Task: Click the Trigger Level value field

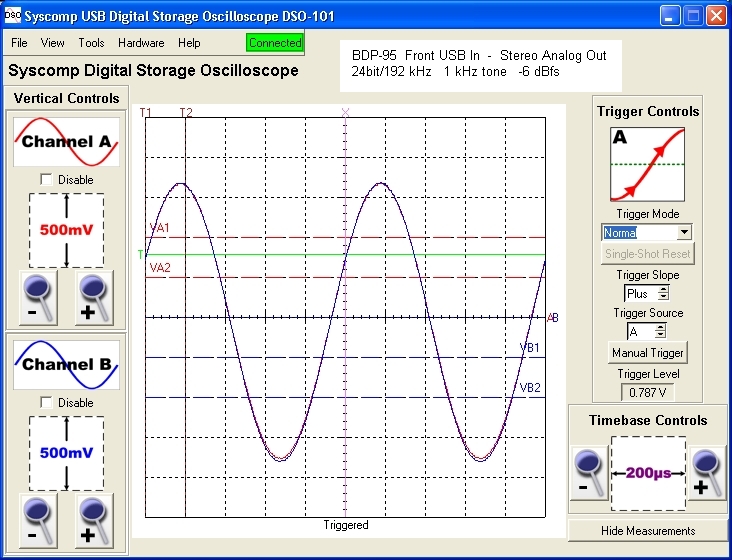Action: pyautogui.click(x=647, y=393)
